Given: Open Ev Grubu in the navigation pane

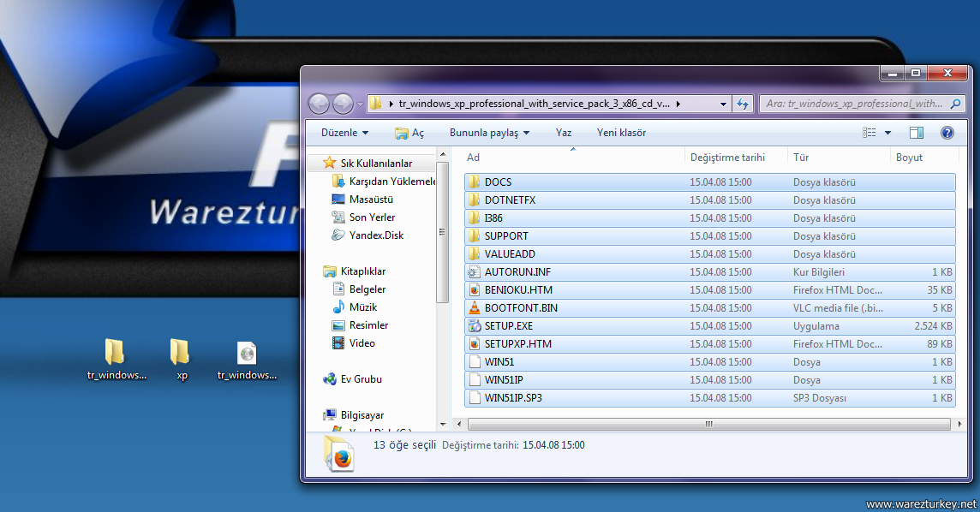Looking at the screenshot, I should [362, 379].
